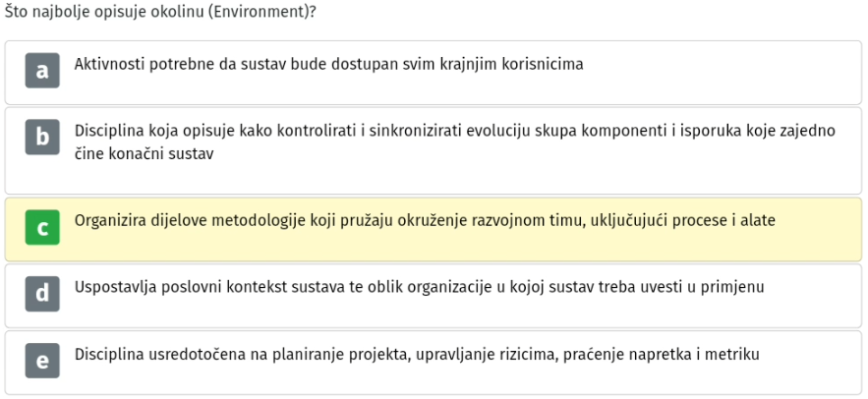Click the second line 'čine konačni sustav'
Image resolution: width=868 pixels, height=399 pixels.
144,154
